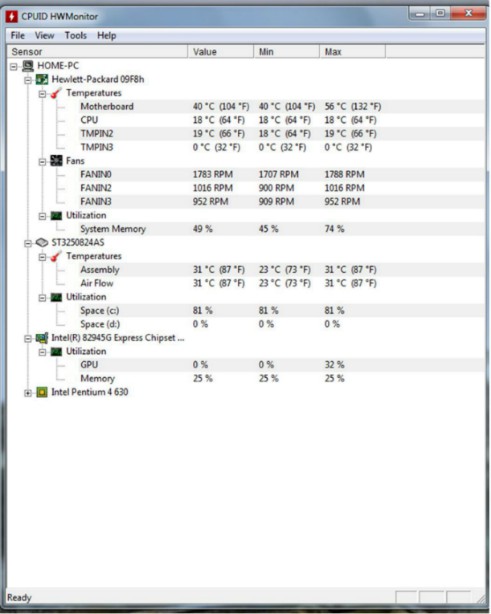Collapse the Fans section
This screenshot has width=491, height=614.
[42, 162]
